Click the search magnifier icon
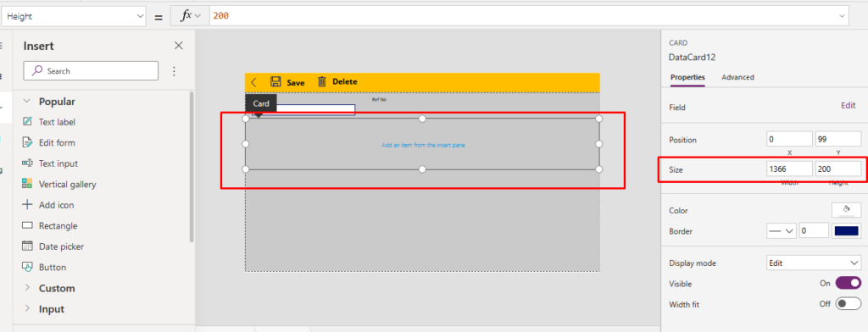Screen dimensions: 868x332 [37, 71]
